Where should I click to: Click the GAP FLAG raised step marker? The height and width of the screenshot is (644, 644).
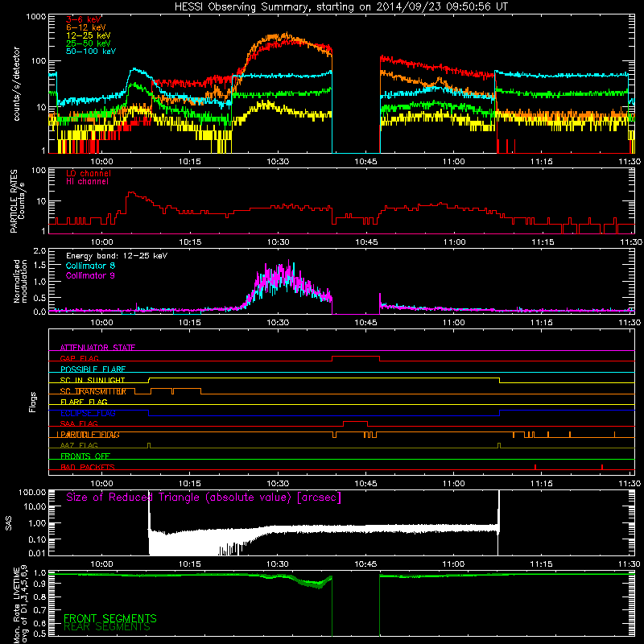[x=356, y=357]
